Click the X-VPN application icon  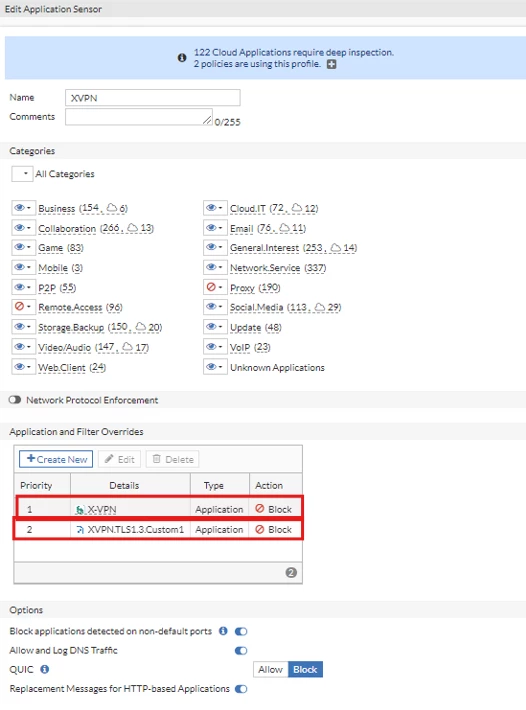[x=80, y=510]
